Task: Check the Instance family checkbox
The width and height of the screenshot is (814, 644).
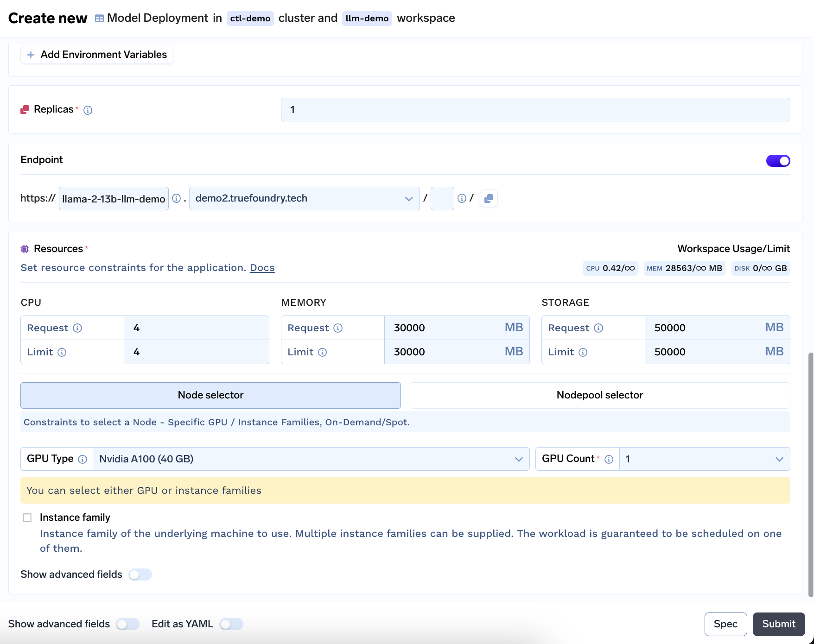Action: point(27,518)
